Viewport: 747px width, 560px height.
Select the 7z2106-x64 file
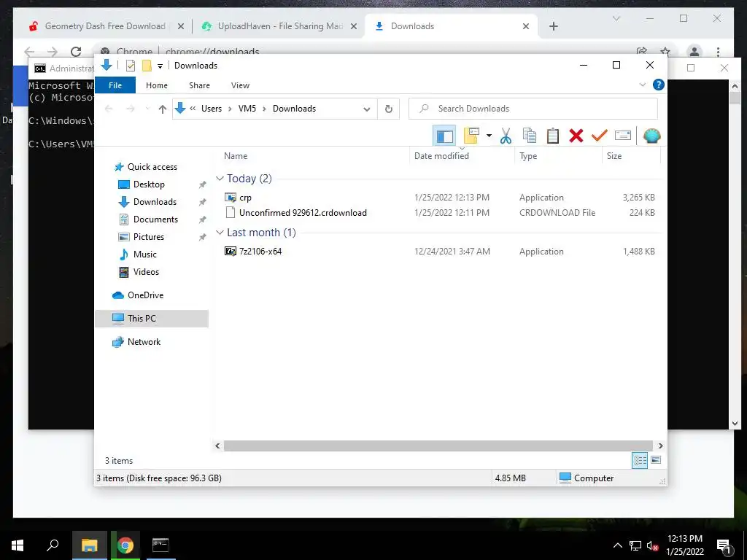260,252
